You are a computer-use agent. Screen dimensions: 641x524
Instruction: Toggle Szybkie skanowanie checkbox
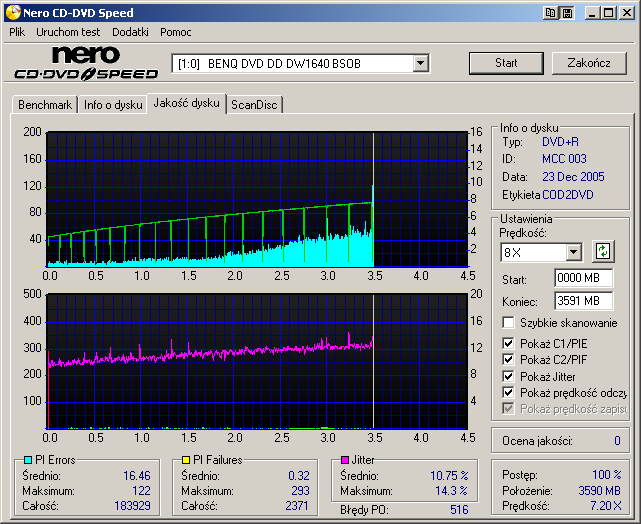(508, 322)
